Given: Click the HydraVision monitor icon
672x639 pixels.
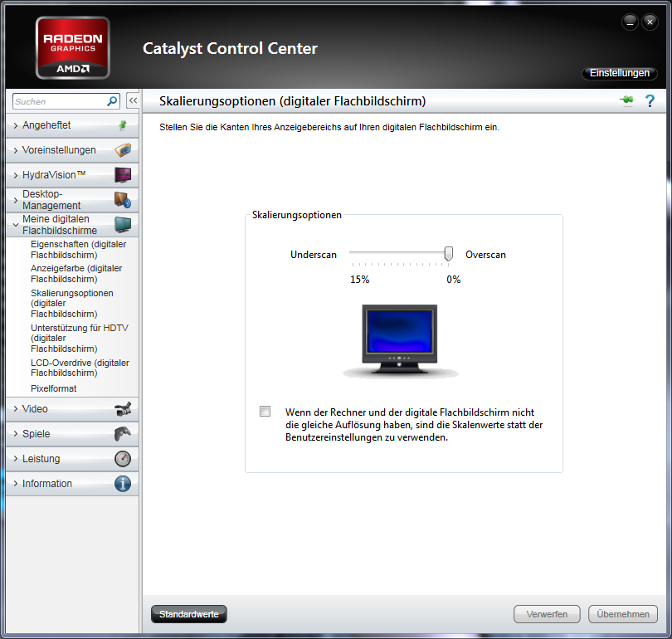Looking at the screenshot, I should coord(123,175).
